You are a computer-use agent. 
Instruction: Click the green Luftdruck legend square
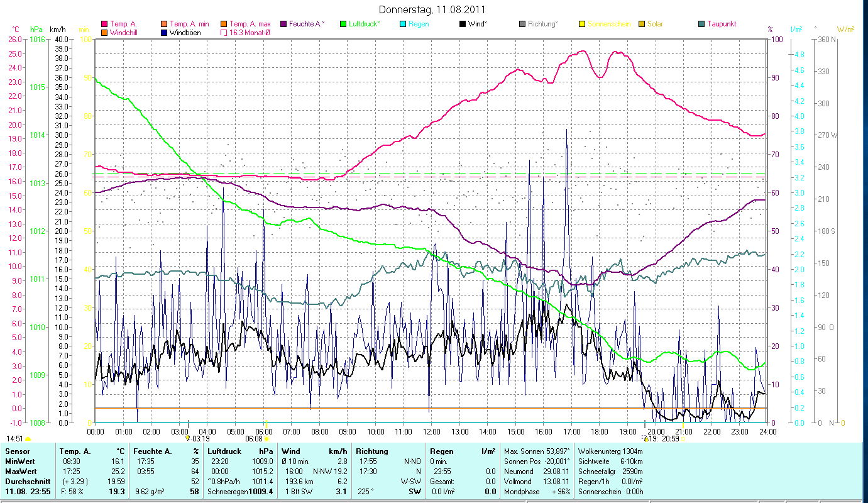[343, 24]
